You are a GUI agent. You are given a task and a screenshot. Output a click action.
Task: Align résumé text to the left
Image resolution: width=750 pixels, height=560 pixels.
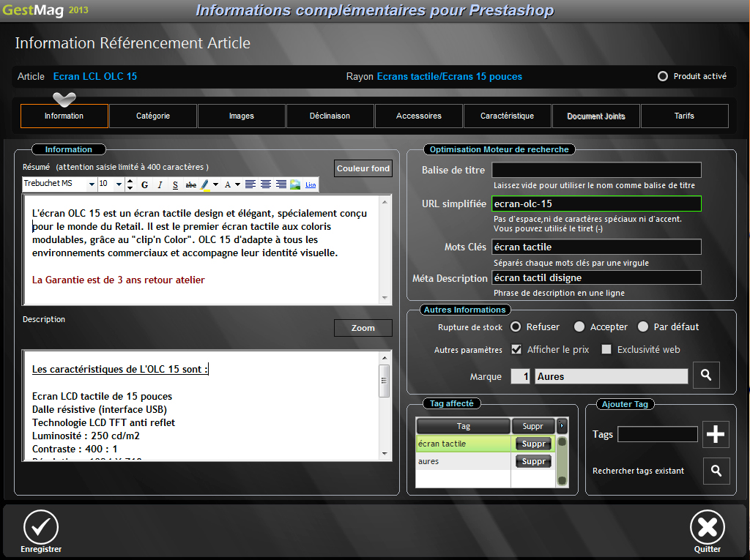(250, 184)
